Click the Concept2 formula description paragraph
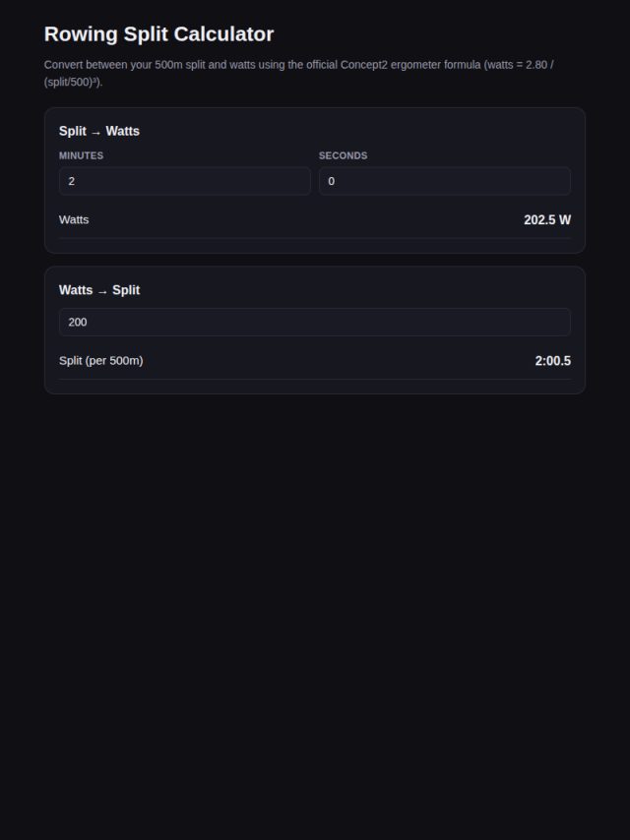 click(x=298, y=74)
